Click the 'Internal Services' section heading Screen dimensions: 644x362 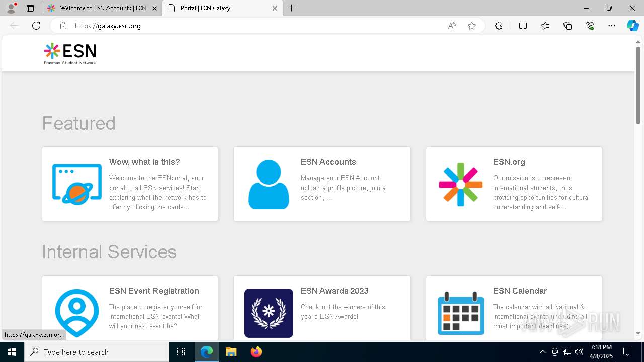point(109,252)
